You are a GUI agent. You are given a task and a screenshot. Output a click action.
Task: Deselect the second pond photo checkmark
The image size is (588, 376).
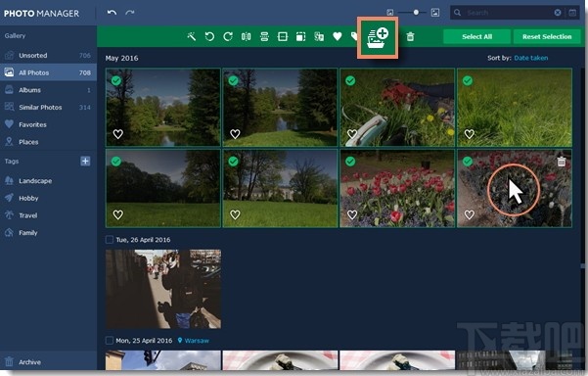click(233, 80)
